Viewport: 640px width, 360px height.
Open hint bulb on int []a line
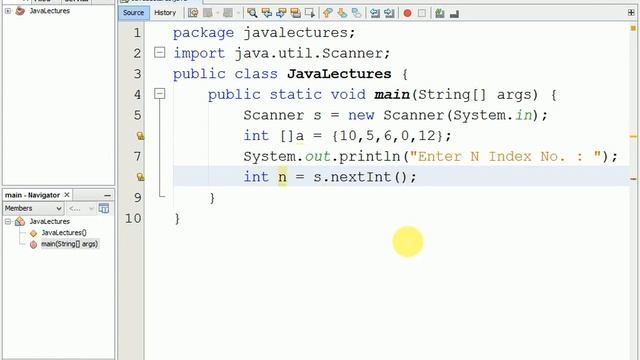[x=140, y=136]
